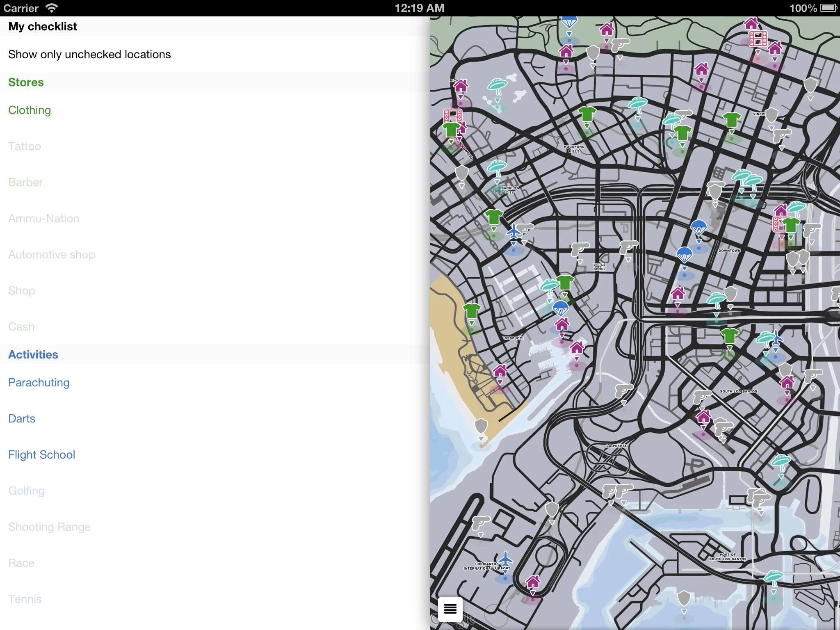Screen dimensions: 840x630
Task: Tap the My checklist title
Action: (43, 27)
